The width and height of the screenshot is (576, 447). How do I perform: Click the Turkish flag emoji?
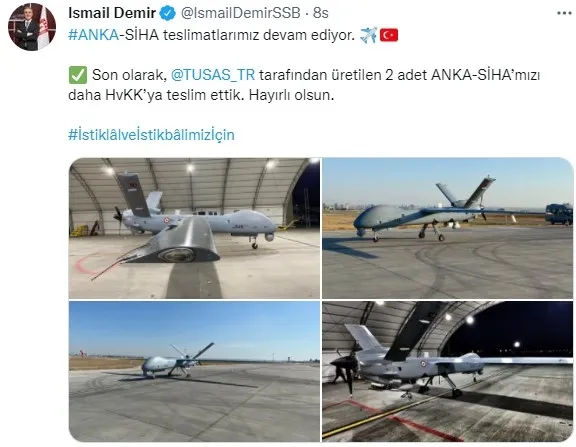point(389,35)
